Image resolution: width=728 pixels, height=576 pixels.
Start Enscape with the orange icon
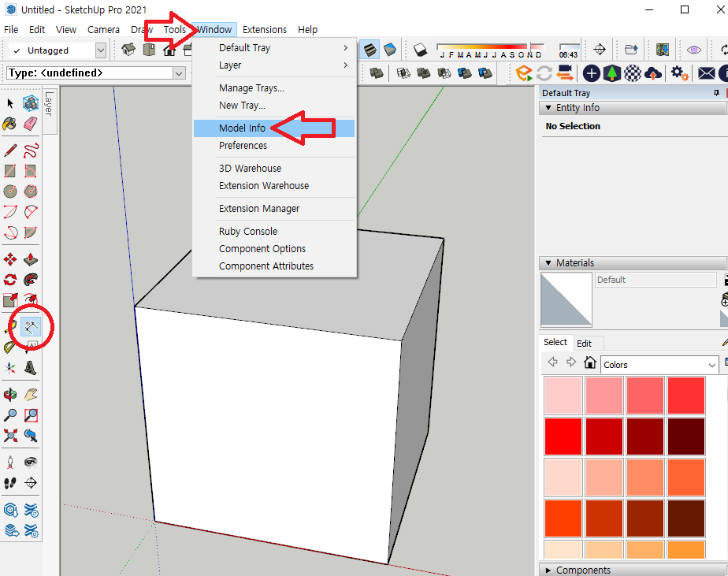coord(524,73)
